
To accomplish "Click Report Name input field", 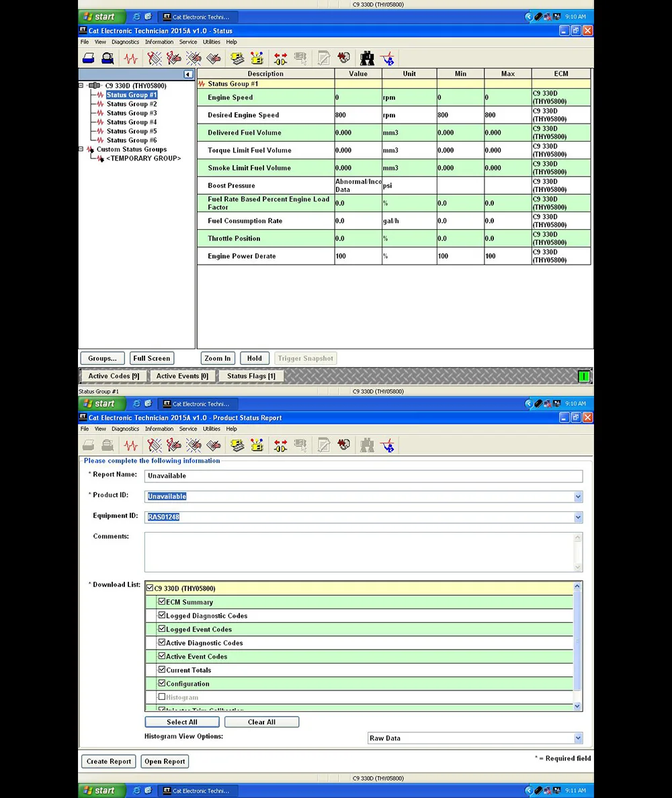I will [x=364, y=476].
